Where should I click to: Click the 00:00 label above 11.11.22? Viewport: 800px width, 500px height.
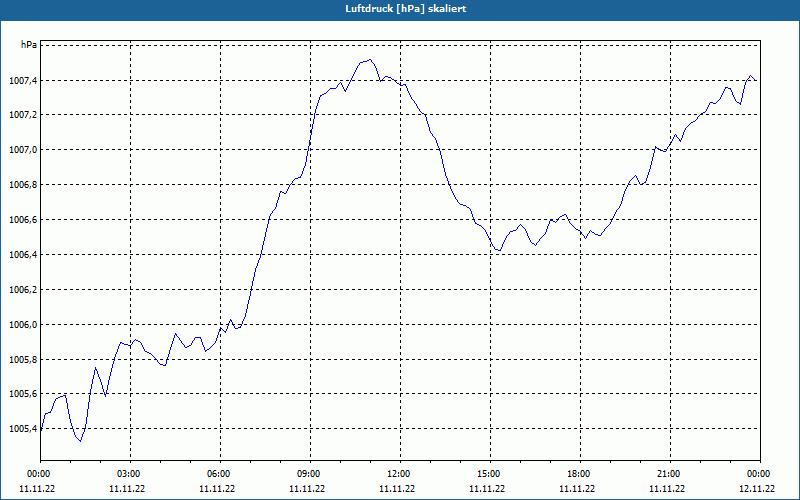pyautogui.click(x=38, y=473)
